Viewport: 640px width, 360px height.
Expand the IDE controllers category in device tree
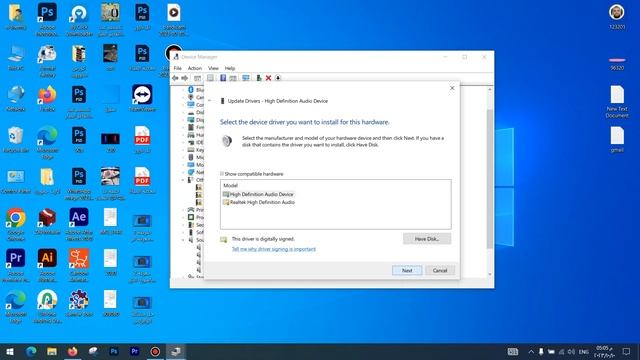tap(183, 142)
